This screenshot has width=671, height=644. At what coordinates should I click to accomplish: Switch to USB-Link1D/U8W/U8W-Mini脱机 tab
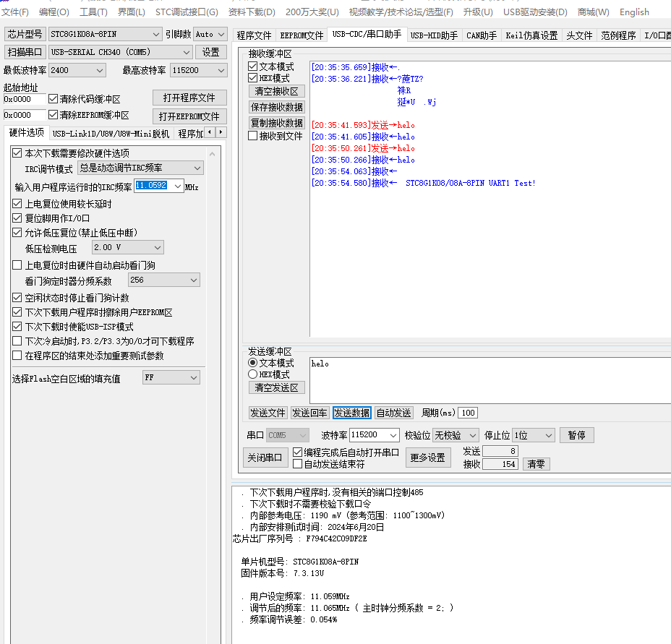click(111, 134)
